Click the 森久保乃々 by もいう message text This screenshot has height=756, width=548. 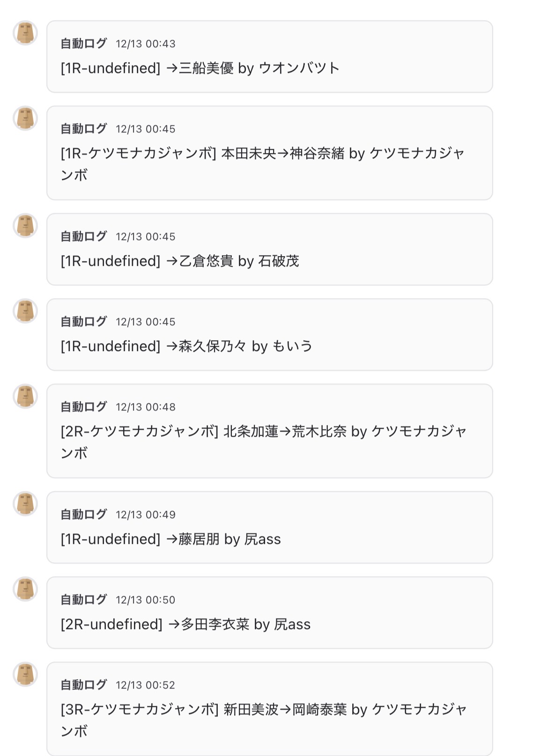tap(186, 346)
